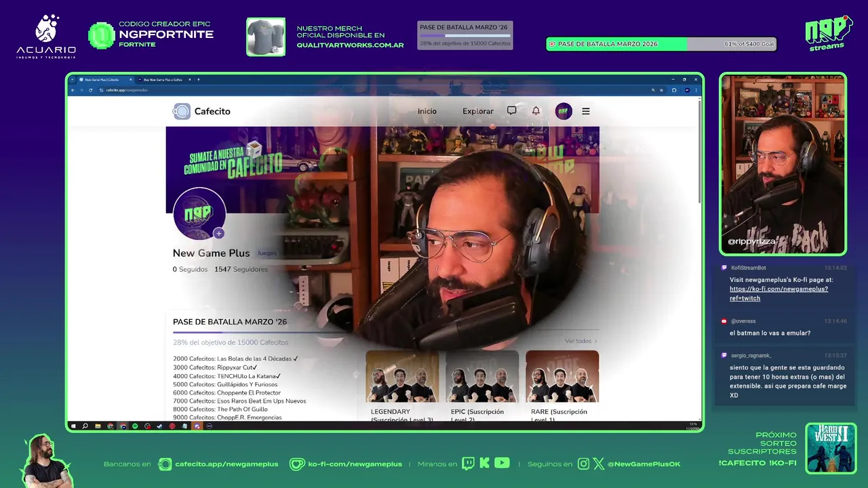Screen dimensions: 868x488
Task: Open the LEGENDARY subscription thumbnail
Action: coord(402,376)
